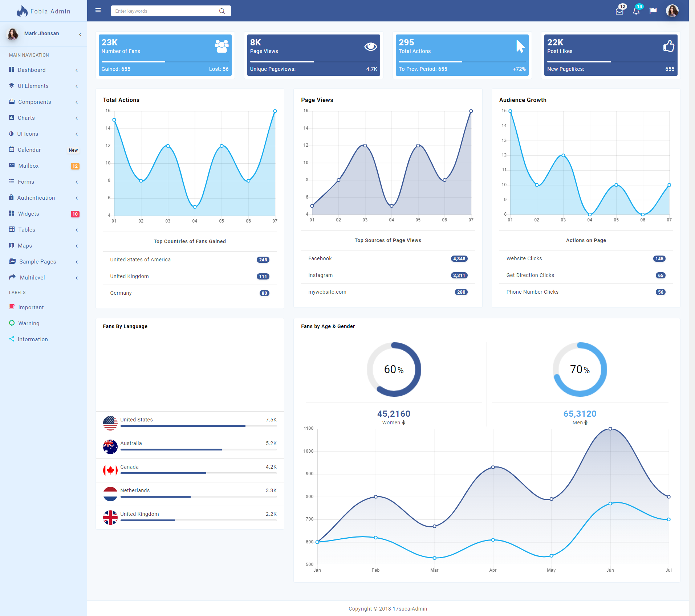Click the UI Elements layers icon
The image size is (695, 616).
point(12,85)
